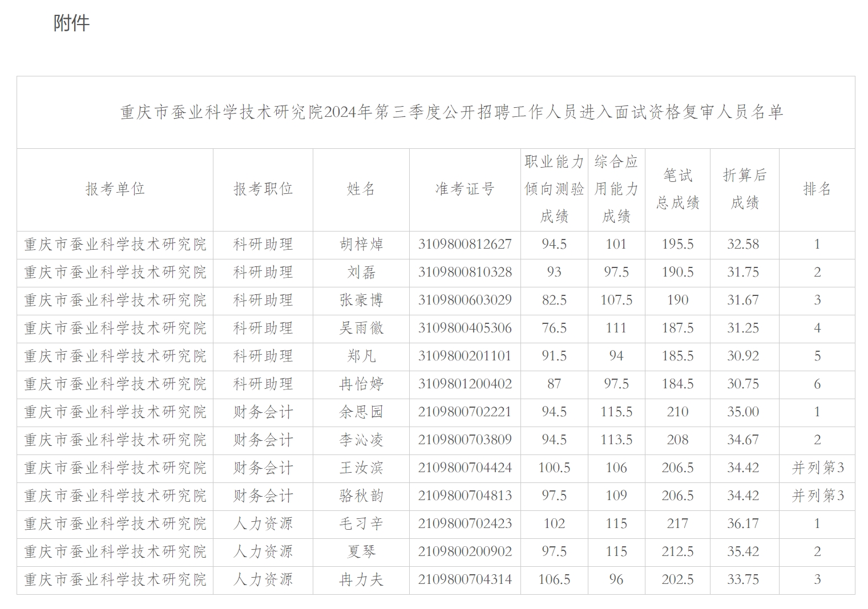Click the 排名 column header
868x609 pixels.
pyautogui.click(x=817, y=189)
